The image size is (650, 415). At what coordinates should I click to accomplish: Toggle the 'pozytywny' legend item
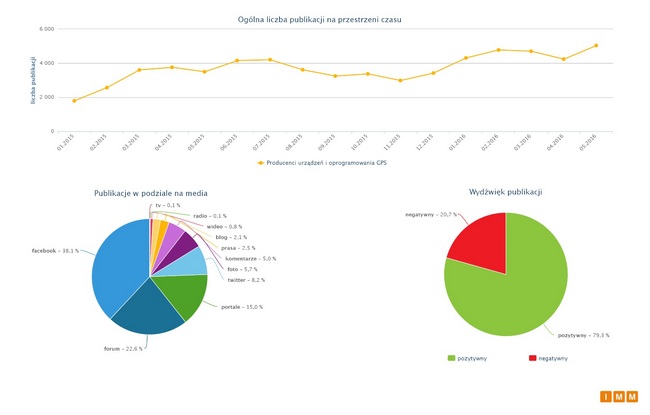pyautogui.click(x=471, y=357)
